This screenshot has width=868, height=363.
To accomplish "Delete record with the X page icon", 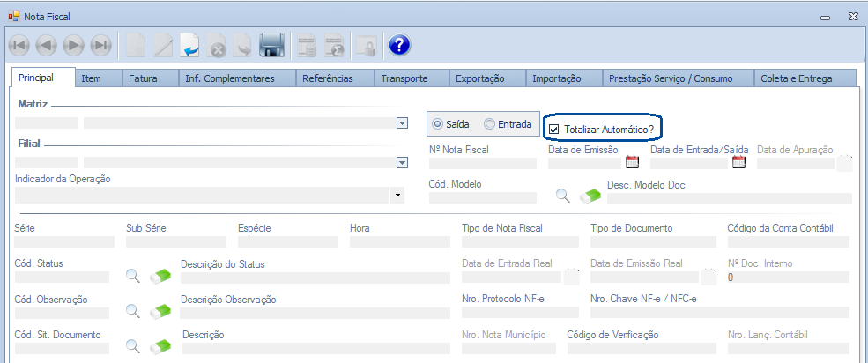I will (217, 46).
